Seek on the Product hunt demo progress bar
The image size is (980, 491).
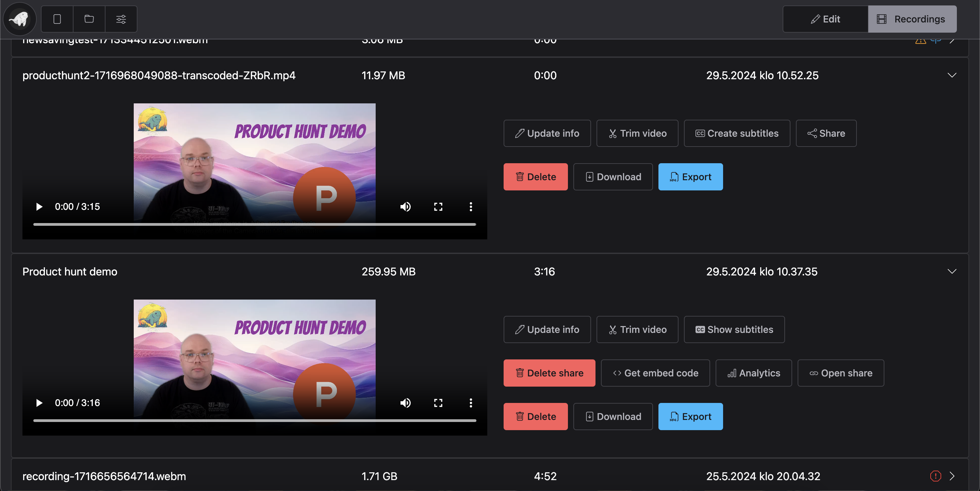pos(255,420)
